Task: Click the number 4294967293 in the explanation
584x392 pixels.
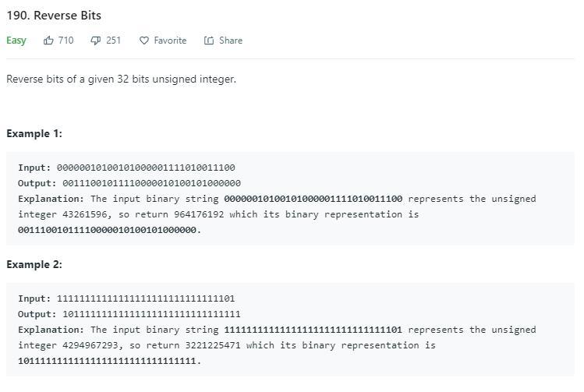Action: (x=95, y=345)
